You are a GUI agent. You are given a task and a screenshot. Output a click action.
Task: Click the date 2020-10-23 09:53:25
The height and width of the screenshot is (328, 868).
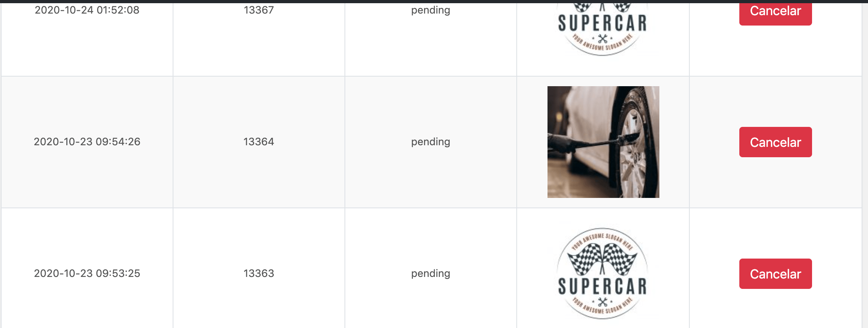tap(87, 273)
